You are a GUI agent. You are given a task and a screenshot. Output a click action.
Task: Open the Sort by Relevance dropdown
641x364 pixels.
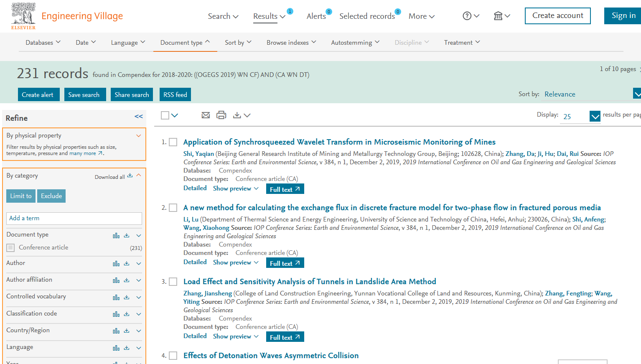point(592,94)
